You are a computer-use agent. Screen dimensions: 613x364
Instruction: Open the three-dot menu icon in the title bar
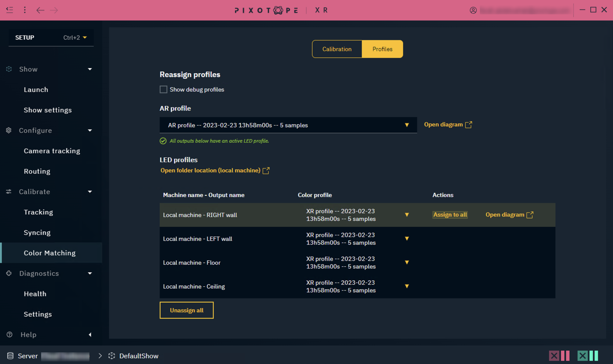[25, 10]
